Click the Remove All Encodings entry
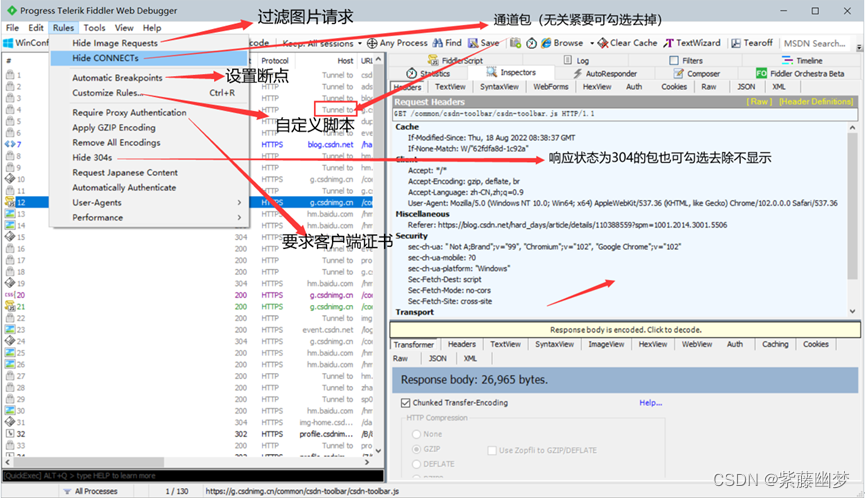Screen dimensions: 865x498 149,142
